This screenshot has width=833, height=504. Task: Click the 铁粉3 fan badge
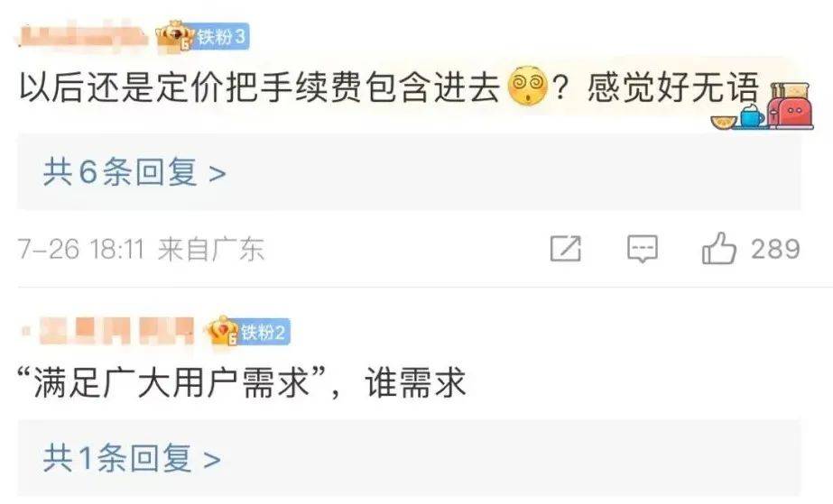coord(221,37)
